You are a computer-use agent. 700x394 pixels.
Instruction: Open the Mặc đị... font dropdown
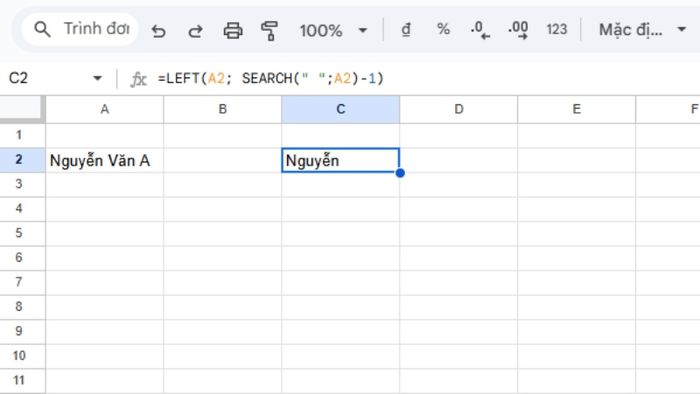point(642,30)
